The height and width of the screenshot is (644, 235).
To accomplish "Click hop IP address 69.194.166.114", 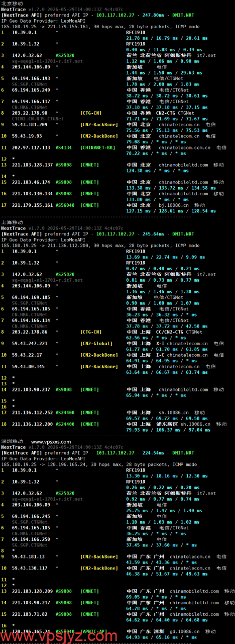I will tap(31, 320).
